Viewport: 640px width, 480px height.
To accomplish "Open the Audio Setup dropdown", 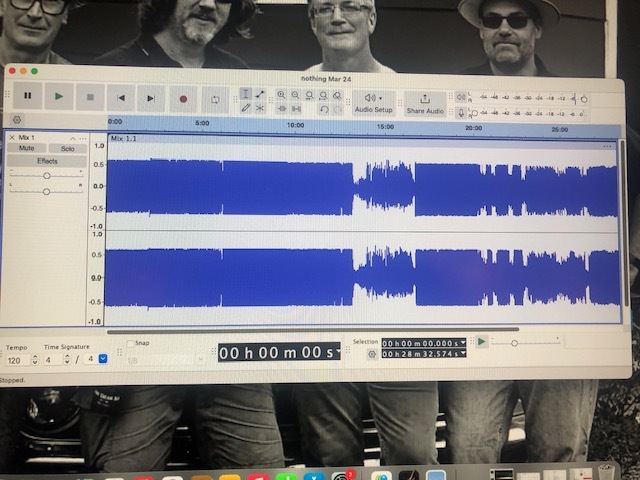I will coord(373,103).
